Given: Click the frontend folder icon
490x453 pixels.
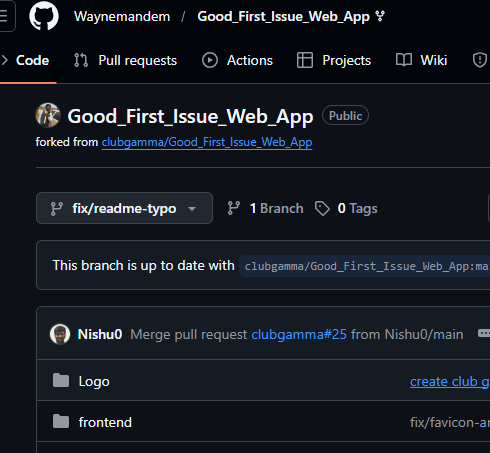Looking at the screenshot, I should click(61, 421).
